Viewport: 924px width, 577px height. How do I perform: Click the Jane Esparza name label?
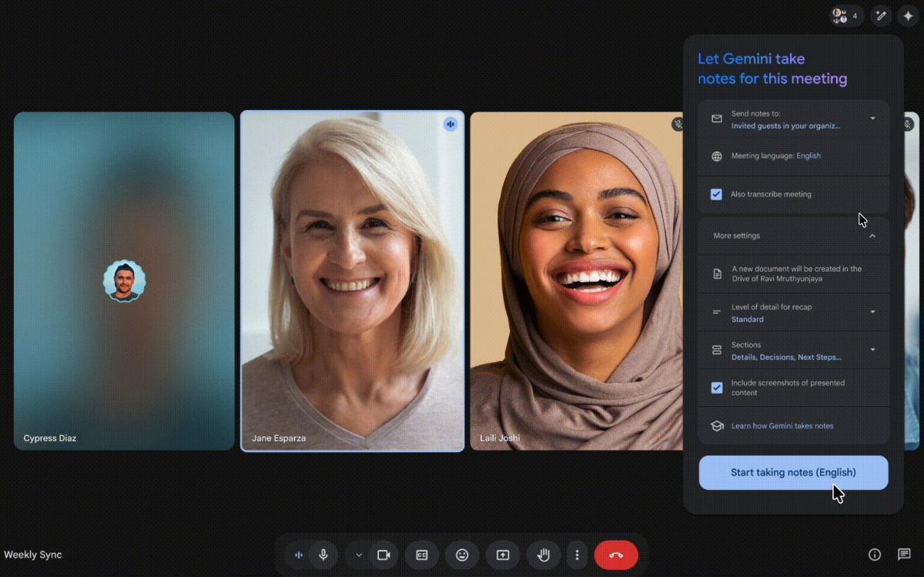[279, 438]
